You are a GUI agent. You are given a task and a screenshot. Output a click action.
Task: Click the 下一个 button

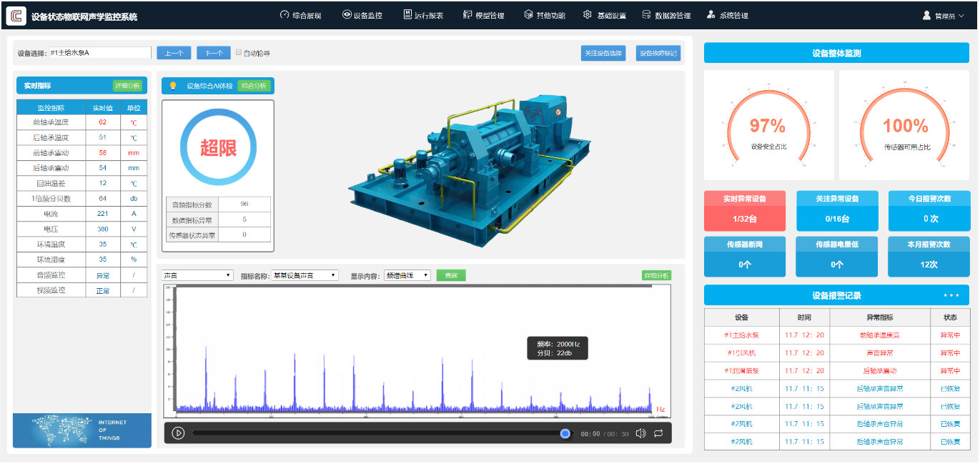tap(213, 53)
